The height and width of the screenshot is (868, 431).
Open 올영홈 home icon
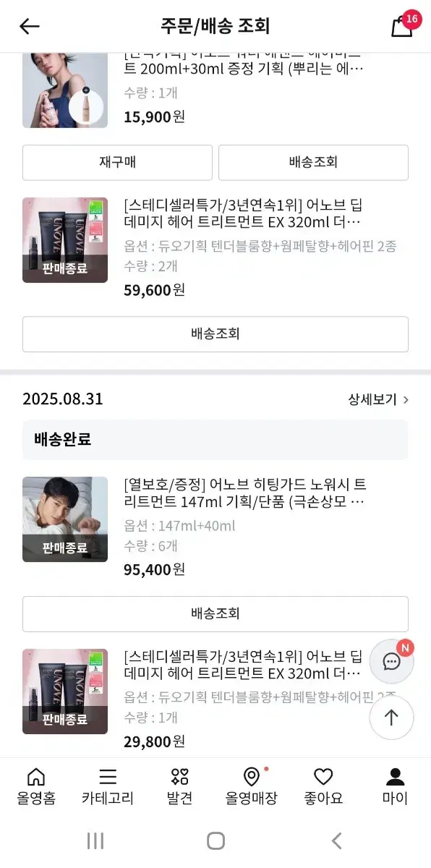[35, 786]
